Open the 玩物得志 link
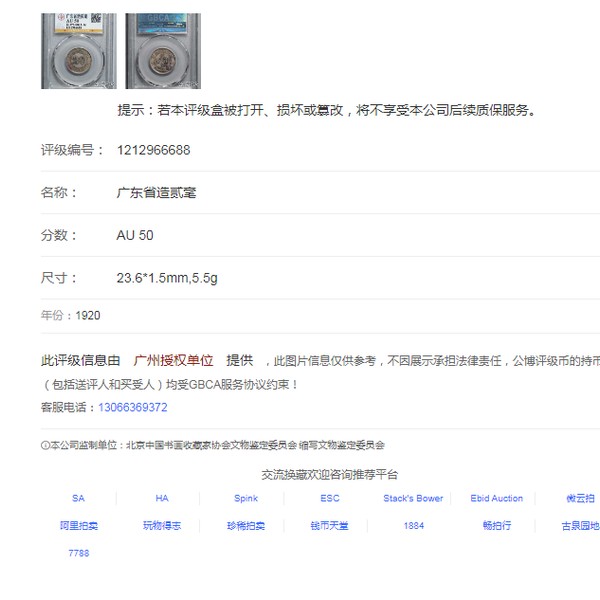The image size is (600, 600). 162,526
